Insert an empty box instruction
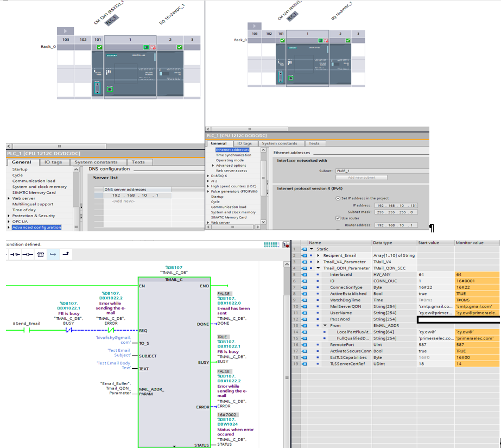The width and height of the screenshot is (501, 448). 41,254
